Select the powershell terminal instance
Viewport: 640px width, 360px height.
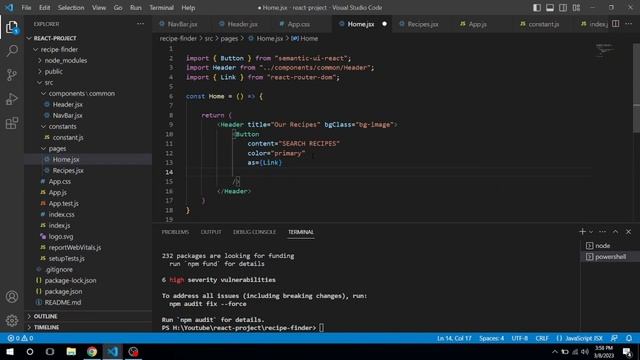(x=609, y=257)
